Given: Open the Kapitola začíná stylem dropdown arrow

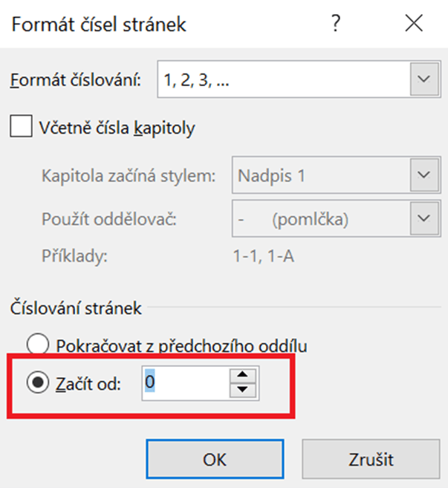Looking at the screenshot, I should (x=423, y=176).
